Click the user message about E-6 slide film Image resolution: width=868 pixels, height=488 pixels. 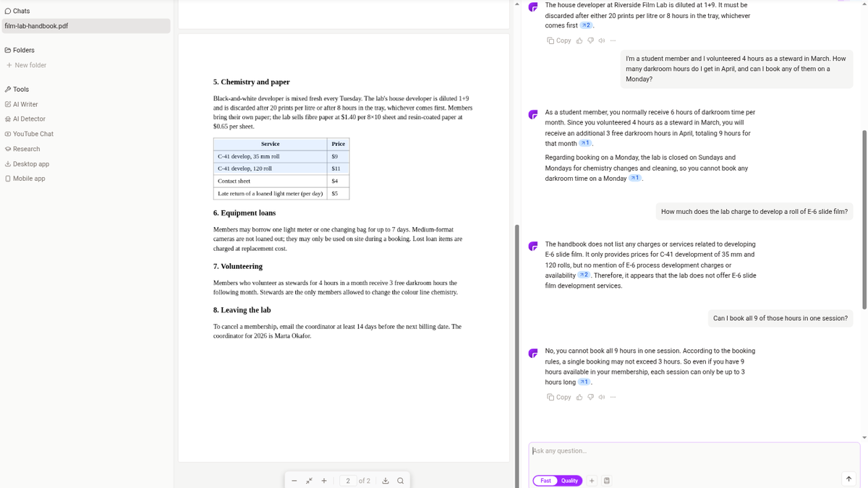click(754, 212)
